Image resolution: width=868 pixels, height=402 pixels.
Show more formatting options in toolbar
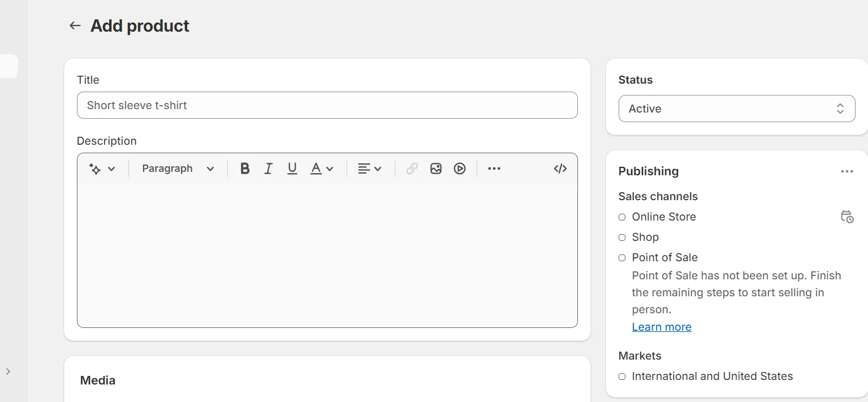(494, 168)
